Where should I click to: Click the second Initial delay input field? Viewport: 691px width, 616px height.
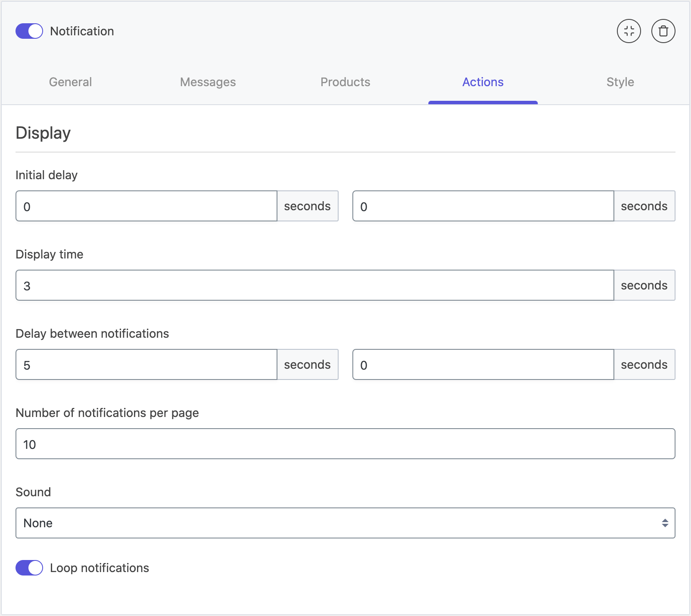[x=483, y=206]
